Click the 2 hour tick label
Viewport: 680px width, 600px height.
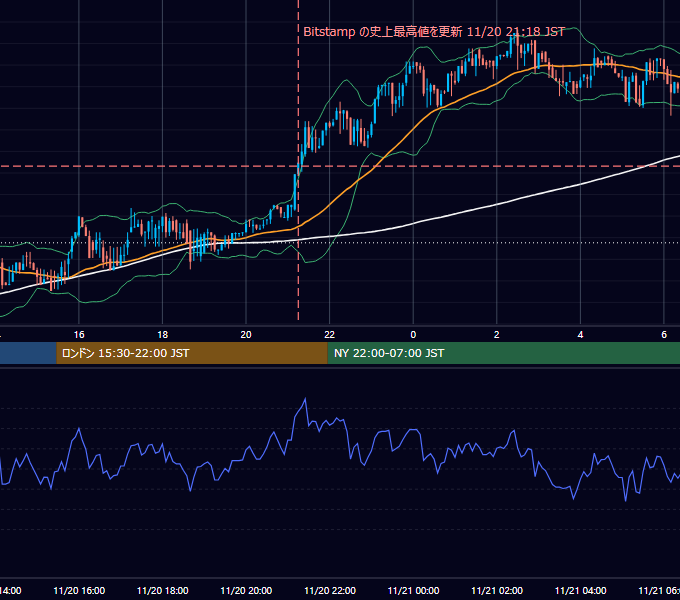(x=497, y=334)
